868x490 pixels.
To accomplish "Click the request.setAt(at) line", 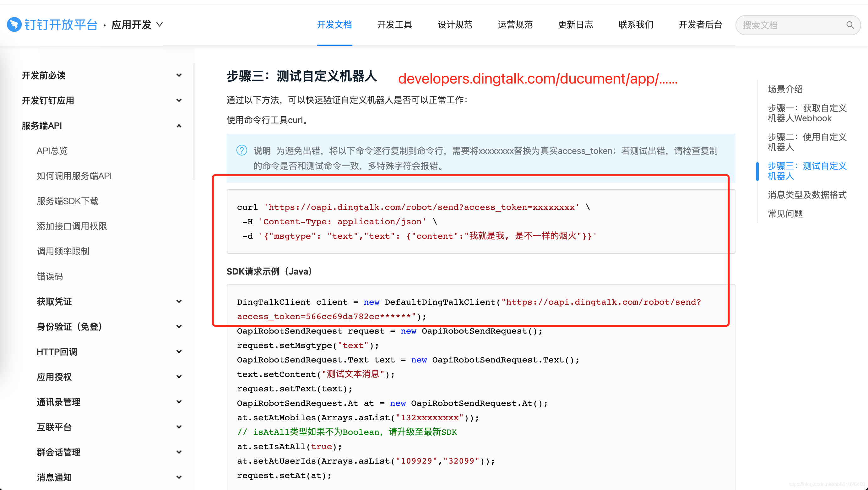I will 284,476.
